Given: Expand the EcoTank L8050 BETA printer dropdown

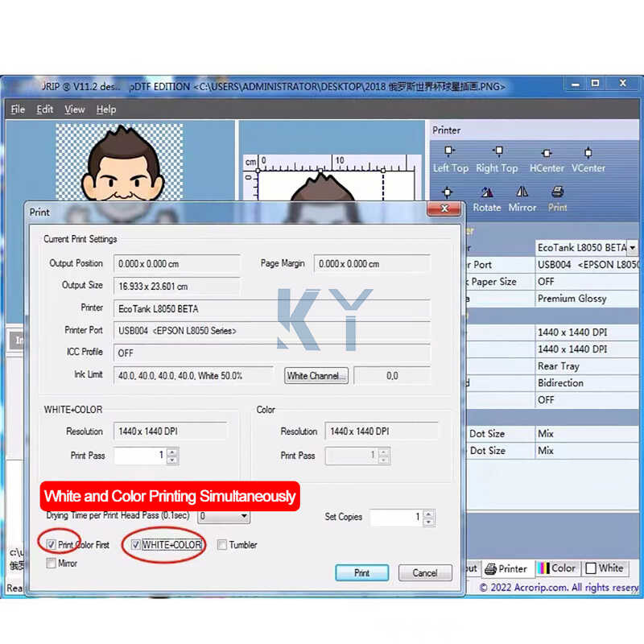Looking at the screenshot, I should 632,248.
